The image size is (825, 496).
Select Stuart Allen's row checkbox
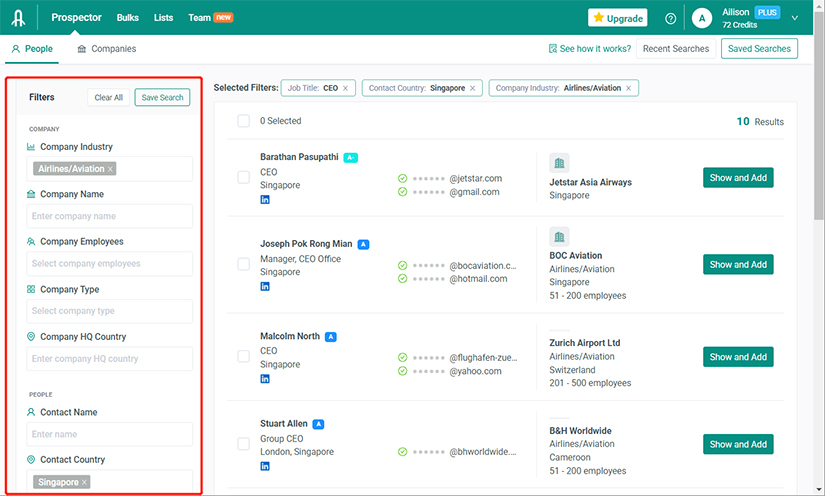(x=244, y=444)
